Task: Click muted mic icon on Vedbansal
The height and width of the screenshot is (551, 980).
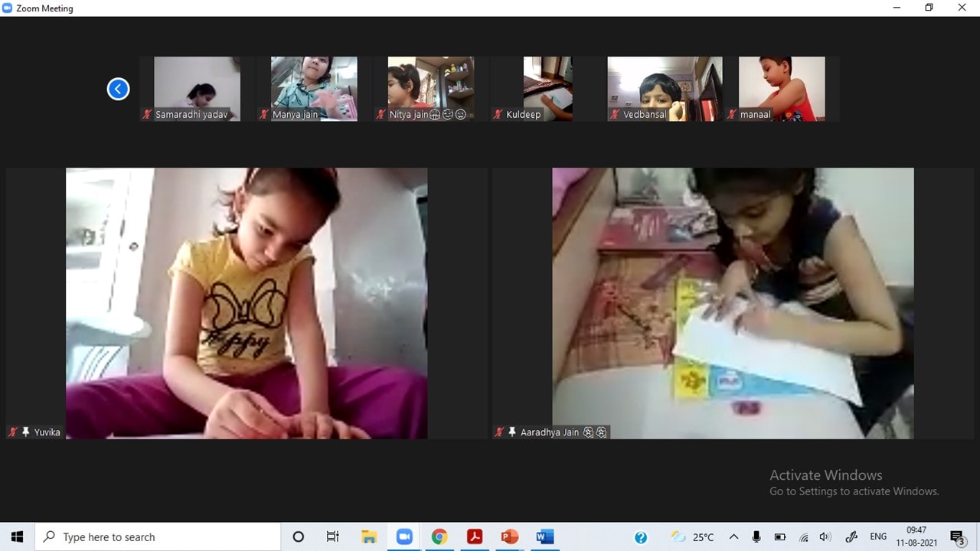Action: [615, 115]
